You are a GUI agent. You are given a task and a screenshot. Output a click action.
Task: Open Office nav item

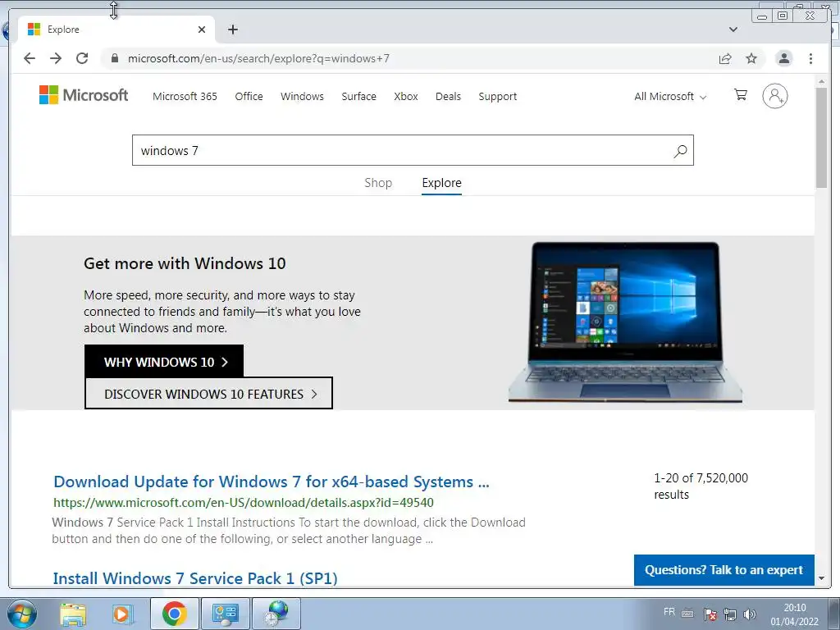(x=249, y=97)
